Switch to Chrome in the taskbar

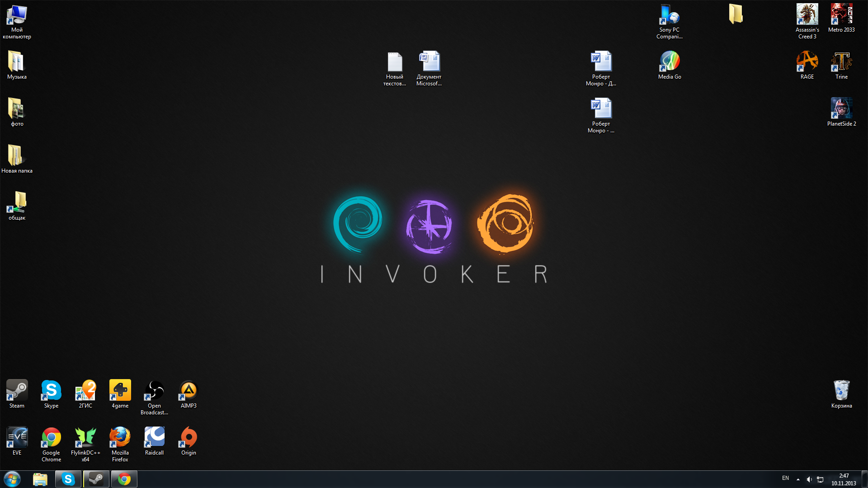[x=124, y=479]
